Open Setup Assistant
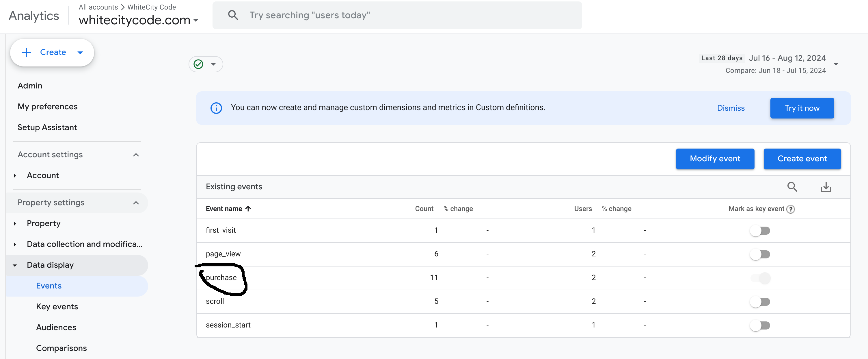The width and height of the screenshot is (868, 359). [x=47, y=127]
